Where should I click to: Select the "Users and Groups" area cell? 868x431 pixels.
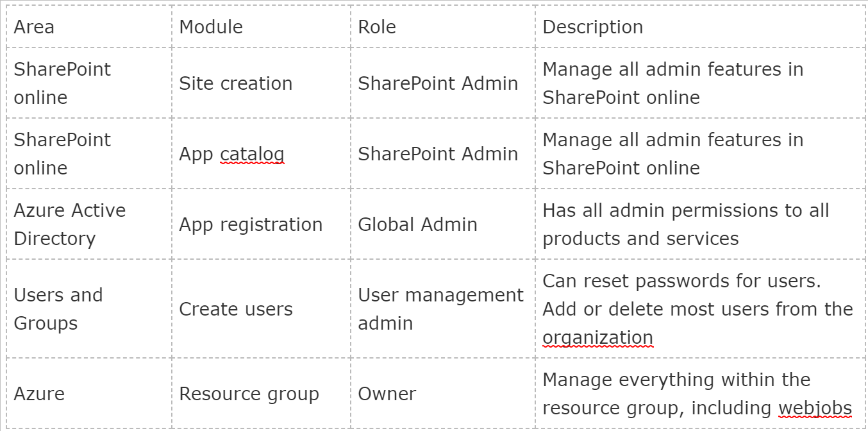point(89,309)
